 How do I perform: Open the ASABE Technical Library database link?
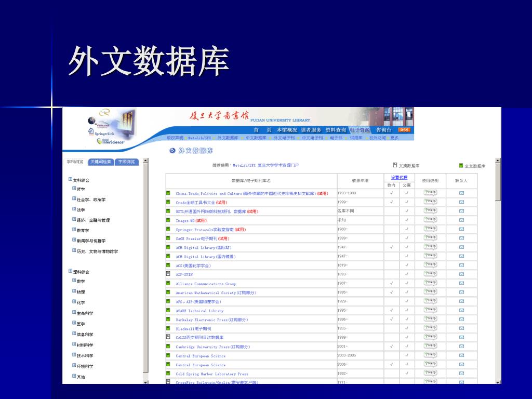199,311
